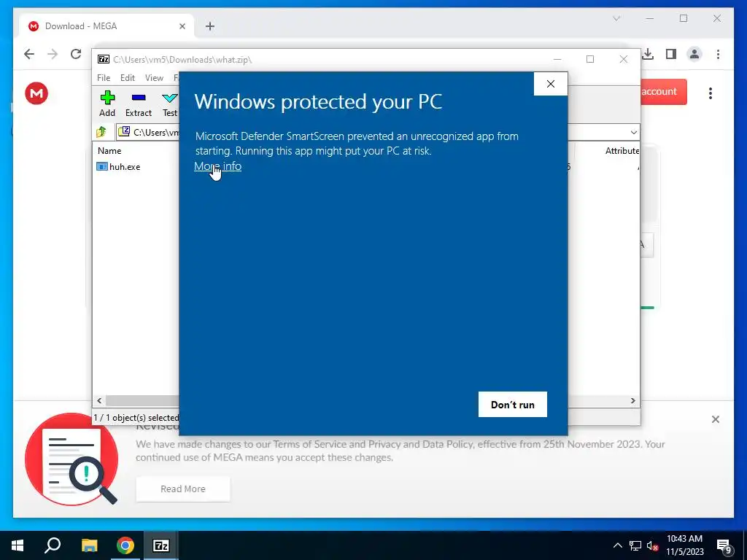Close the Download - MEGA tab
The width and height of the screenshot is (747, 560).
182,26
